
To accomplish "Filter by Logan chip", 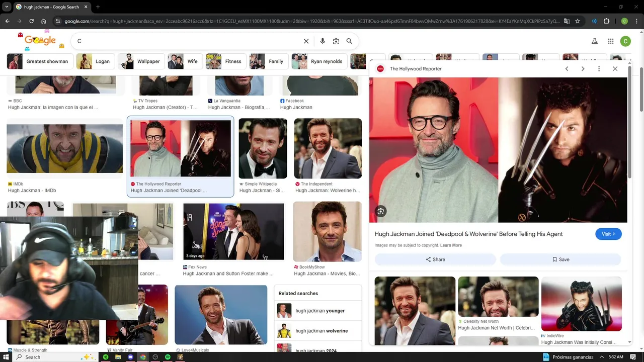I will [x=95, y=61].
